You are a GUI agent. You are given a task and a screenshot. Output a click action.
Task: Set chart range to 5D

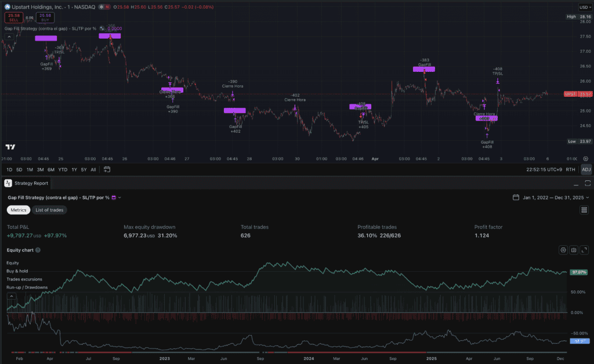(x=19, y=169)
